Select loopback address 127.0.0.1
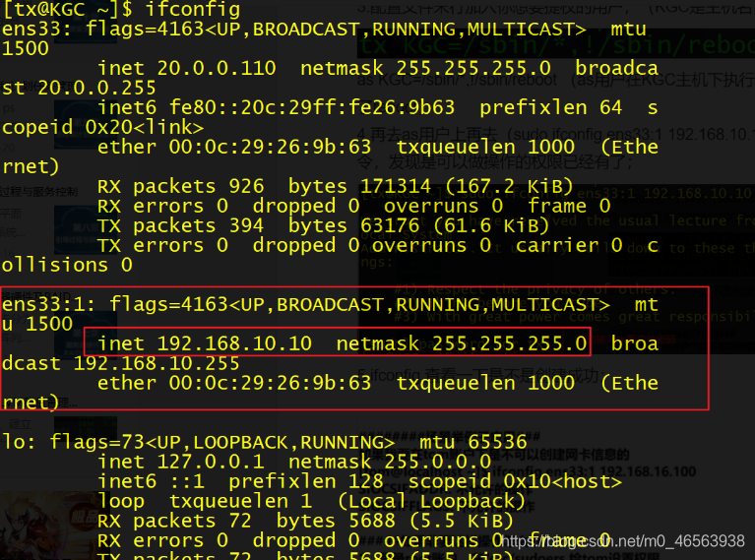This screenshot has height=560, width=755. [x=211, y=462]
